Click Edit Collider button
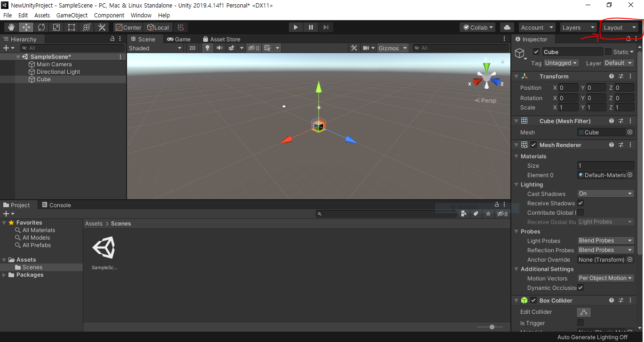644x342 pixels. coord(584,312)
